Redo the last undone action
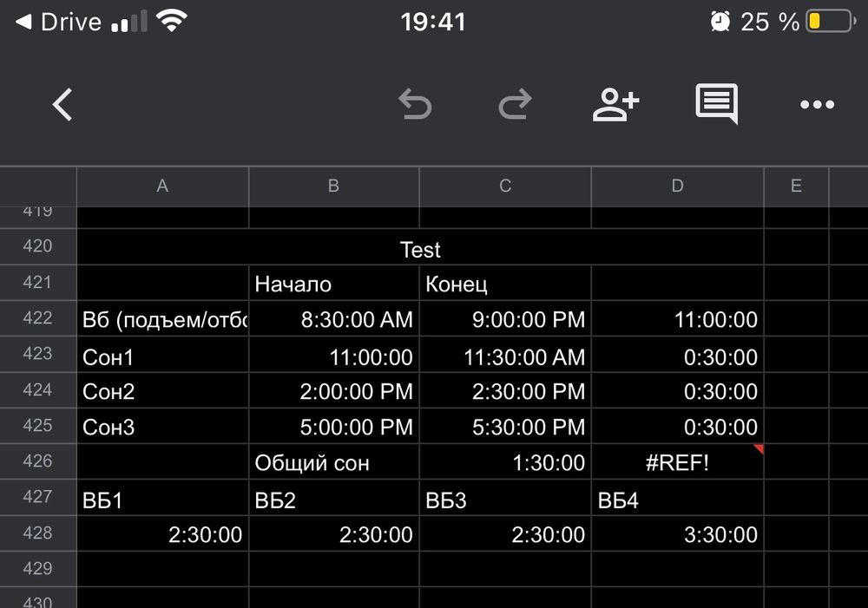This screenshot has width=868, height=608. [515, 105]
